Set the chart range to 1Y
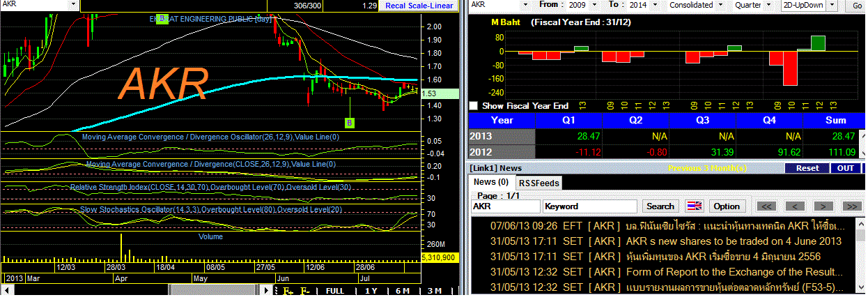This screenshot has width=868, height=302. [371, 292]
